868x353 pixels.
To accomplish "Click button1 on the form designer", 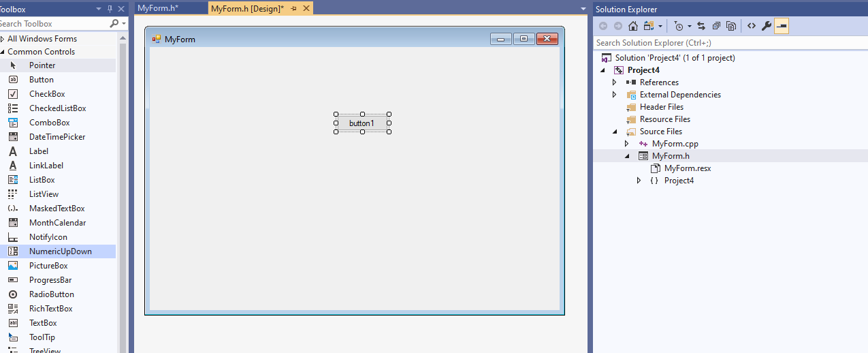I will (x=361, y=123).
